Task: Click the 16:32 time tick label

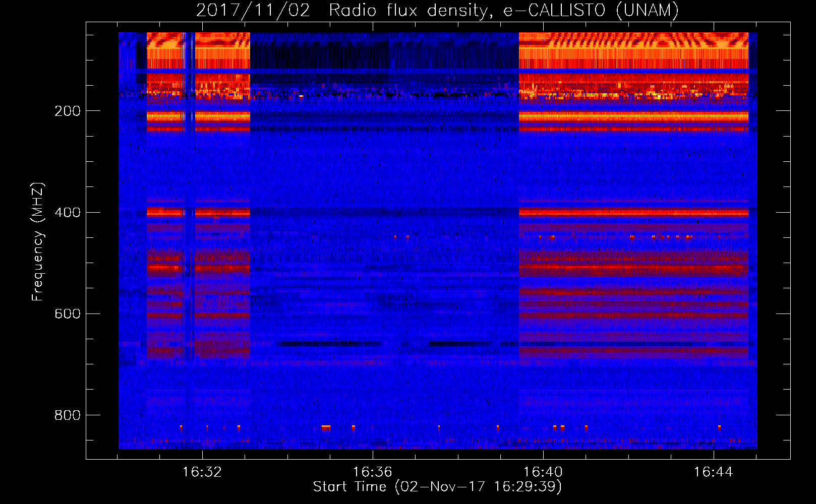Action: pos(202,472)
